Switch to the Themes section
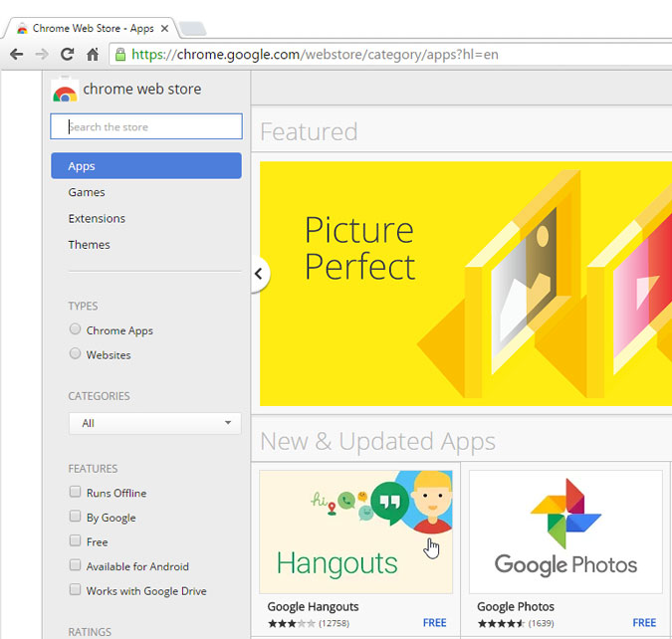Screen dimensions: 672x639 [x=89, y=244]
